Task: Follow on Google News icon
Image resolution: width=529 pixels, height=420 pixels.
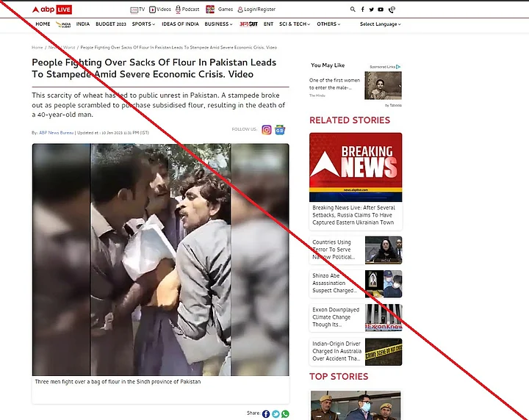Action: coord(280,130)
